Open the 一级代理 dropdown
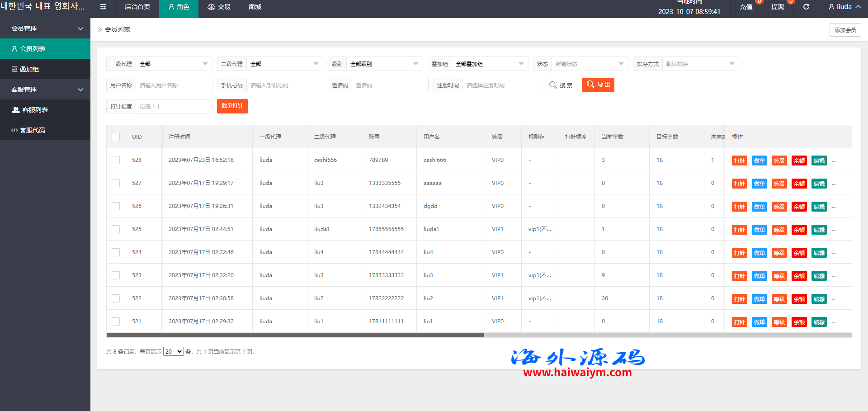Image resolution: width=868 pixels, height=411 pixels. click(x=174, y=64)
